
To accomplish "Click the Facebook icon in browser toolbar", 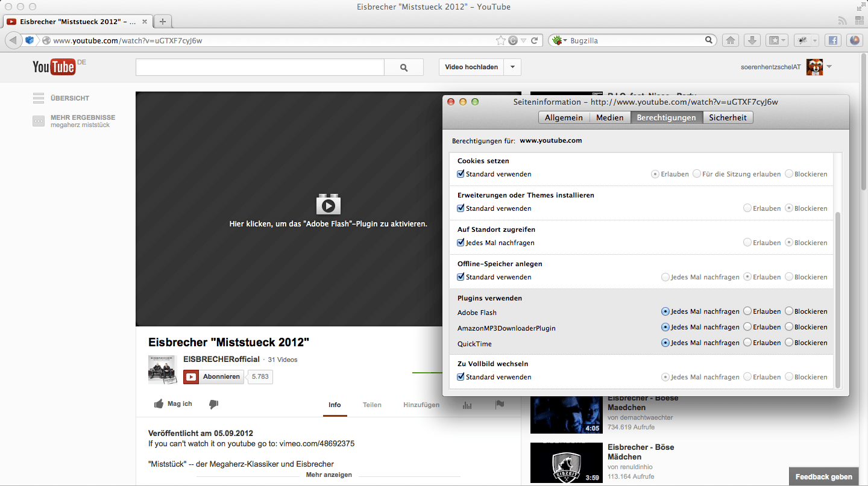I will 832,40.
